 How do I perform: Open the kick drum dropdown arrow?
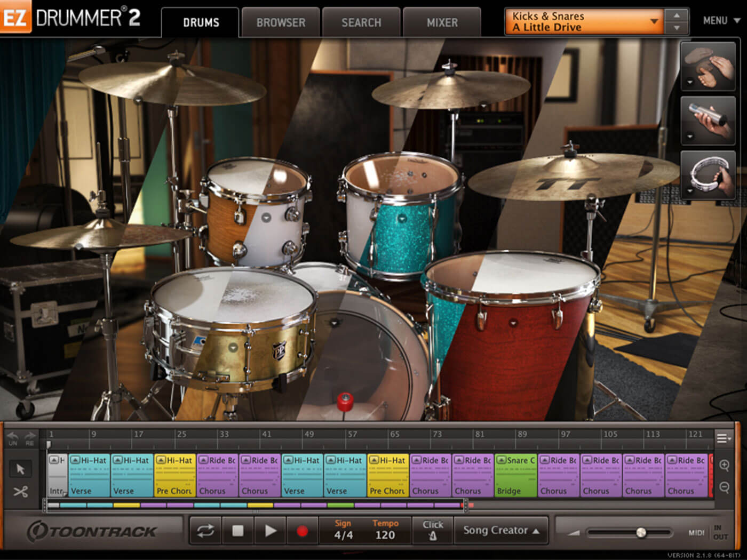click(x=335, y=323)
